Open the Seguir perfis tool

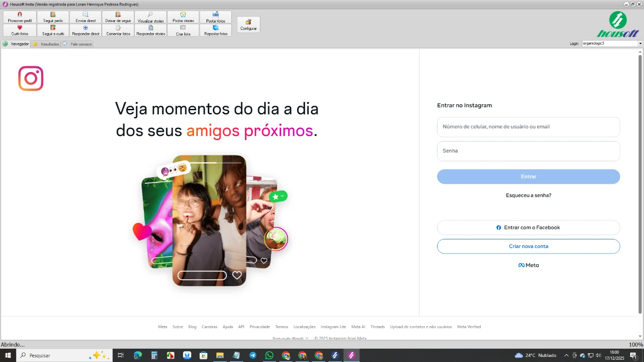coord(53,17)
